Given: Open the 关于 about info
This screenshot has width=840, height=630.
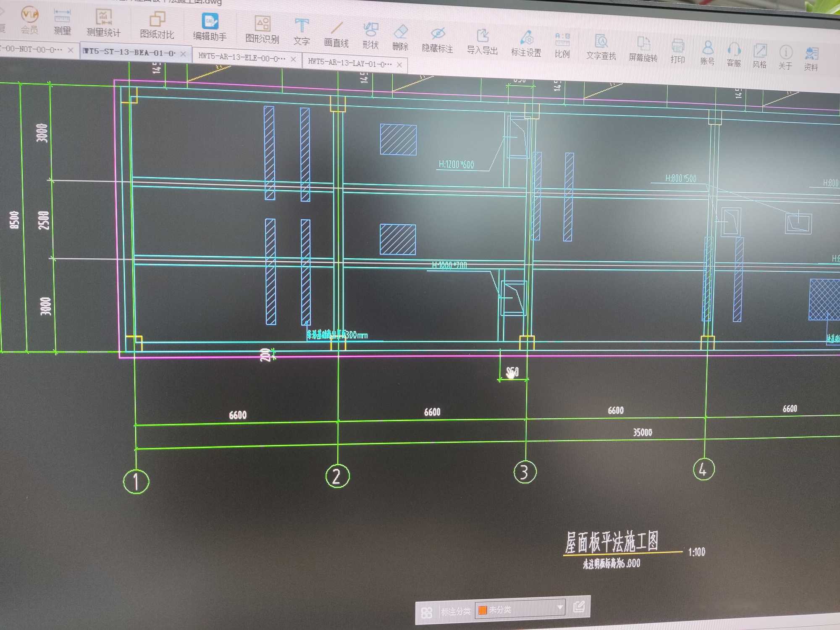Looking at the screenshot, I should 785,58.
